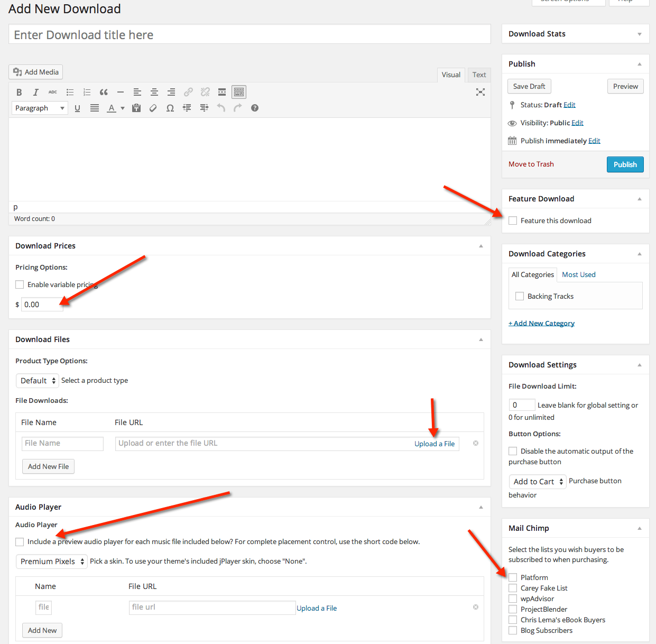Image resolution: width=656 pixels, height=644 pixels.
Task: Open the Paragraph format dropdown
Action: click(x=40, y=108)
